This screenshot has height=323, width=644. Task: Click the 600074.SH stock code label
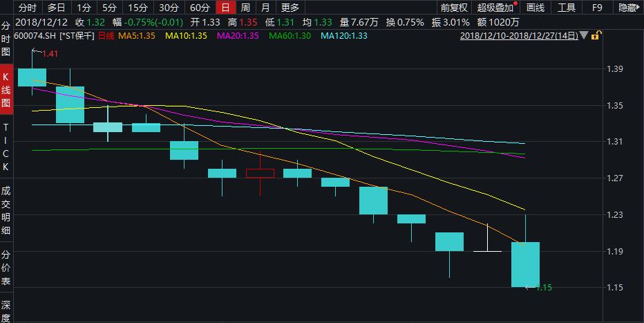point(35,36)
